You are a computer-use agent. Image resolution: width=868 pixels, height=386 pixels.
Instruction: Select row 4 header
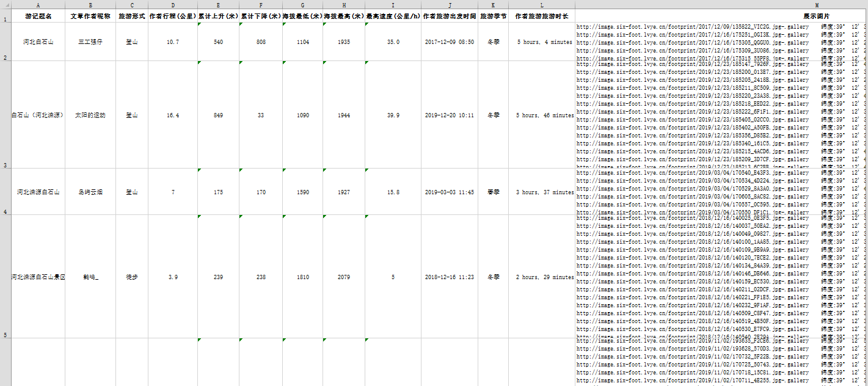point(5,192)
